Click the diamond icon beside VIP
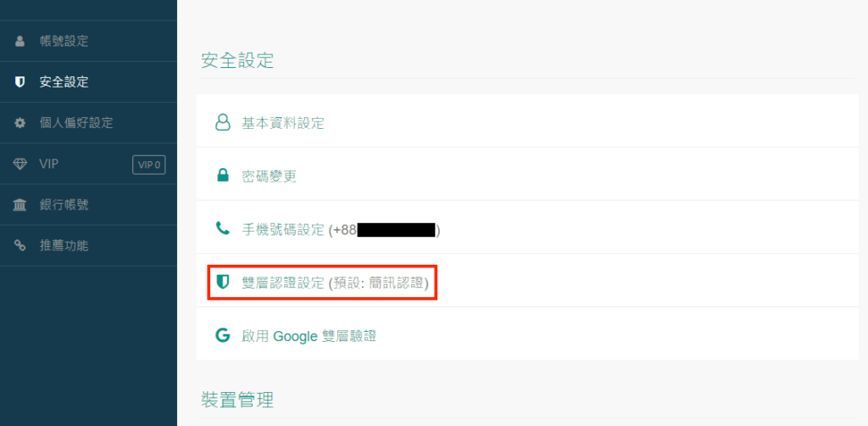This screenshot has height=426, width=868. point(20,164)
